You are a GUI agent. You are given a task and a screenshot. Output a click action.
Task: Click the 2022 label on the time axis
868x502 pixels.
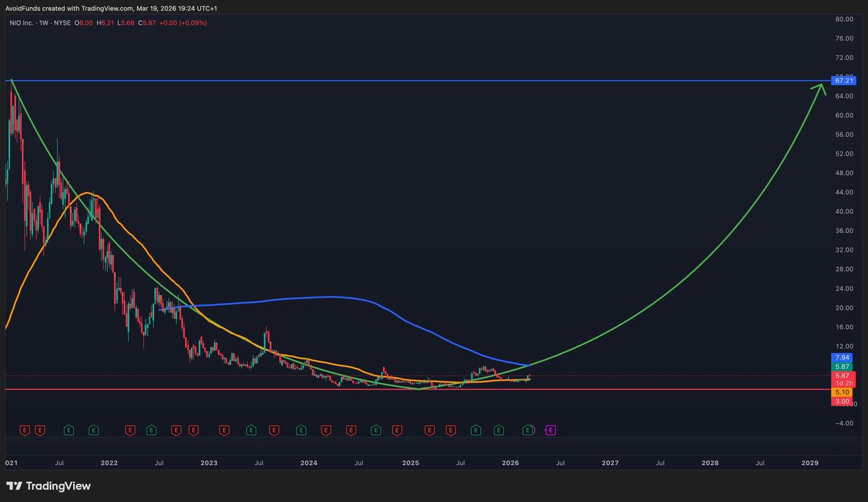[x=109, y=463]
